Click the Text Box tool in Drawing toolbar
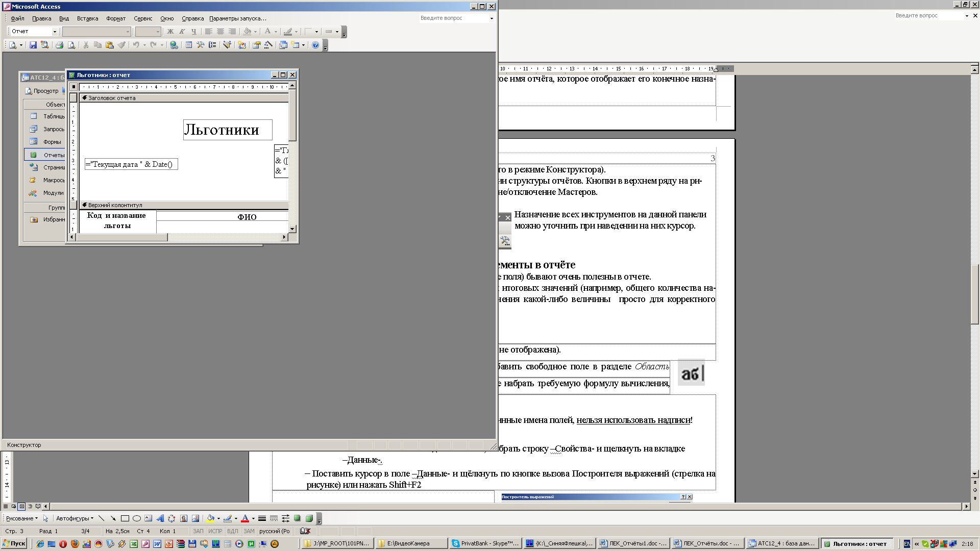 tap(148, 518)
